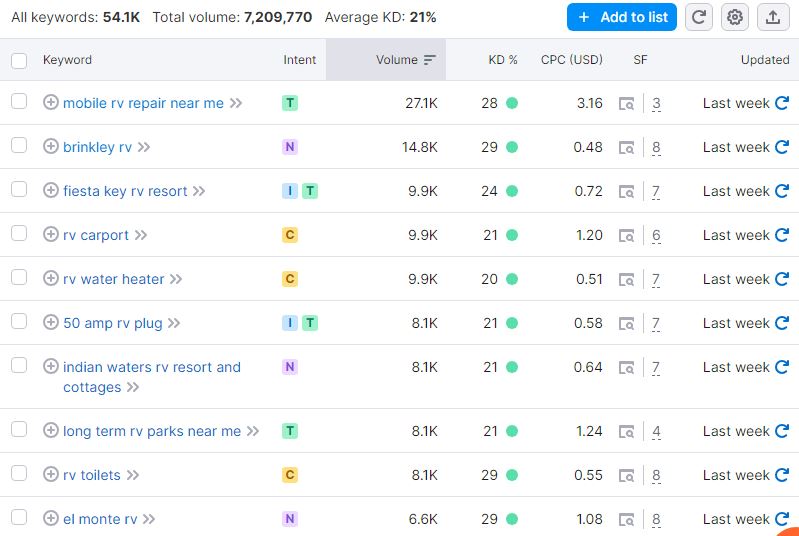The height and width of the screenshot is (536, 799).
Task: Click plus icon beside 'brinkley rv'
Action: coord(50,147)
